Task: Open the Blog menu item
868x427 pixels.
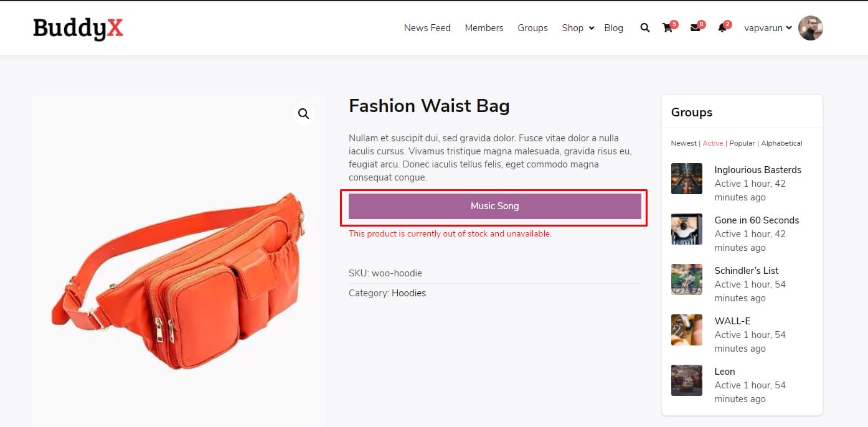Action: click(x=613, y=28)
